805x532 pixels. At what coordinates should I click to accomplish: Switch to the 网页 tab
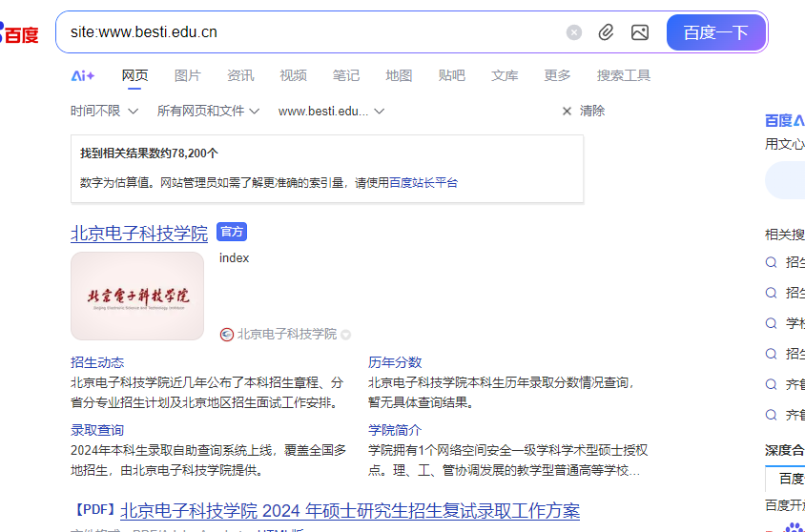click(x=134, y=76)
